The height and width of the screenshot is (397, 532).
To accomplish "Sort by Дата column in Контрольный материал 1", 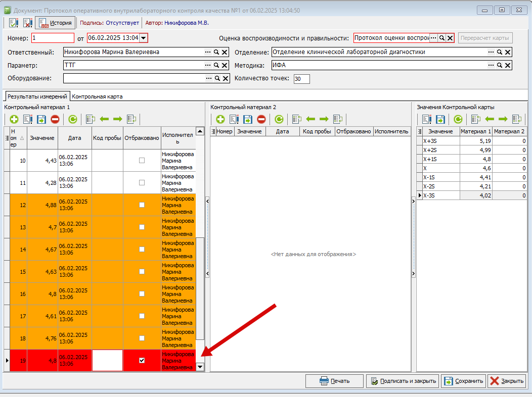I will (75, 138).
